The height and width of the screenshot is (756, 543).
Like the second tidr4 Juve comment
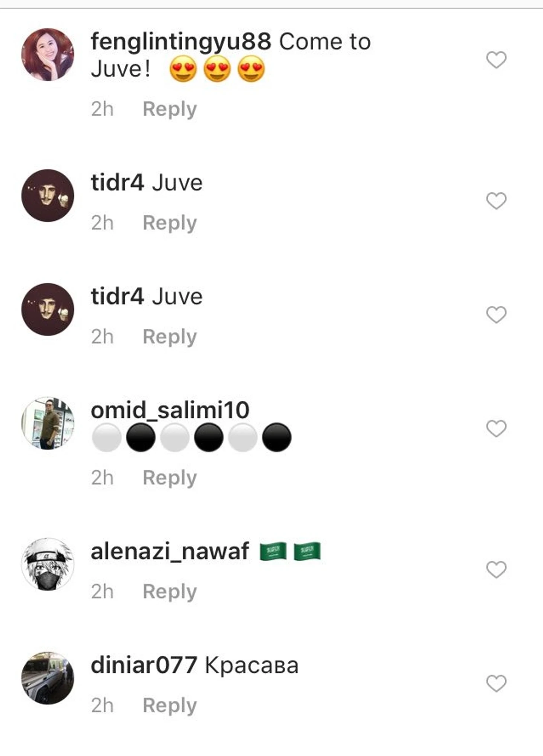tap(497, 315)
